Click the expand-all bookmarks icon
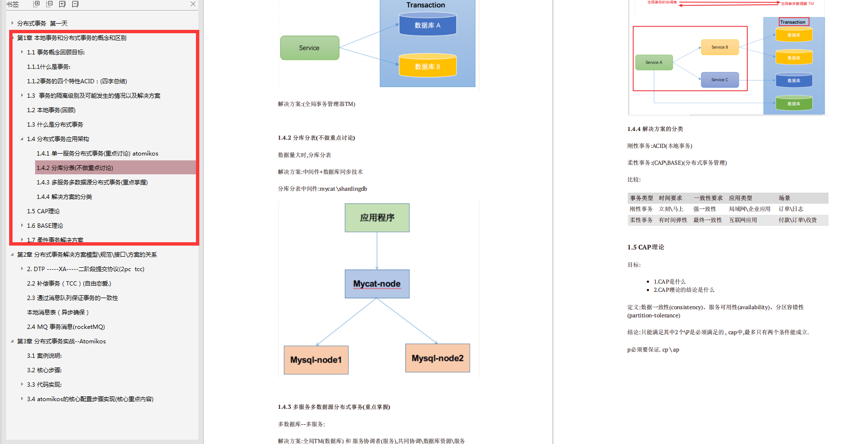Image resolution: width=868 pixels, height=444 pixels. point(36,4)
